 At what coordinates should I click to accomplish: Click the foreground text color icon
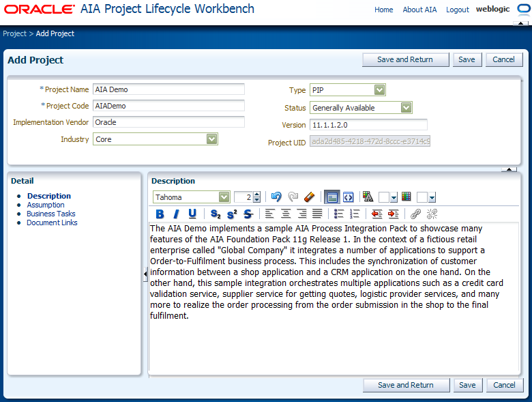(x=368, y=197)
